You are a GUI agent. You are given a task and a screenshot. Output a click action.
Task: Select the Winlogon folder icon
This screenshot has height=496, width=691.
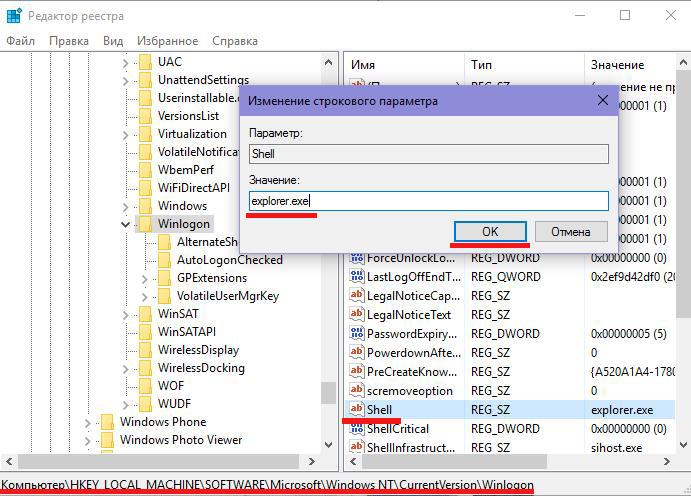143,224
